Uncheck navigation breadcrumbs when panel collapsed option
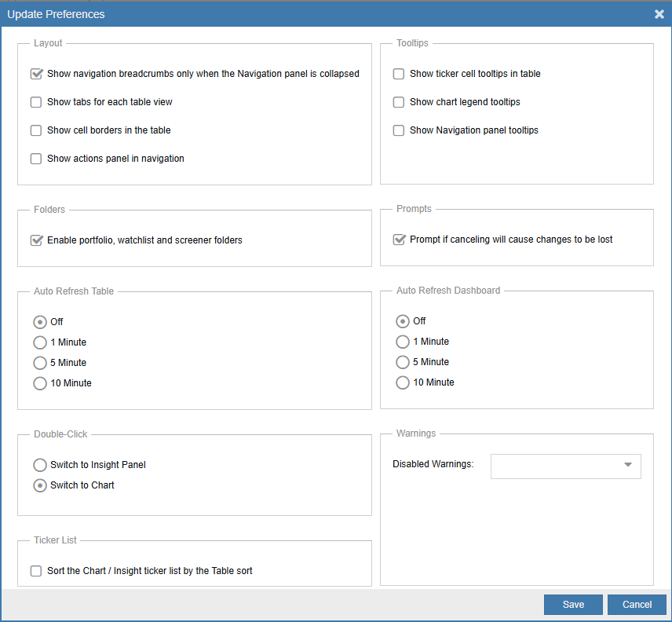This screenshot has width=672, height=622. click(x=36, y=74)
